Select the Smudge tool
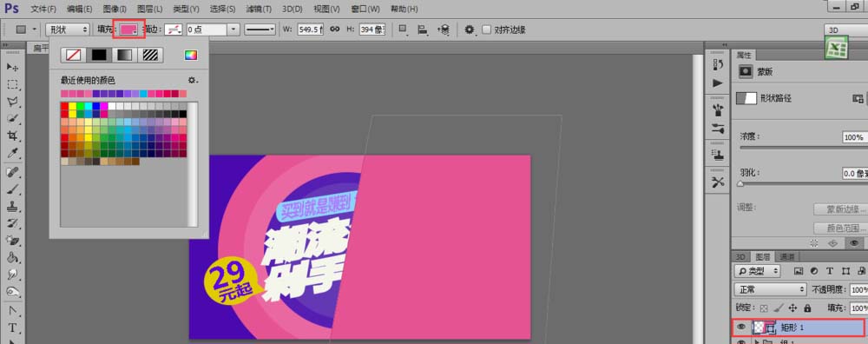Image resolution: width=868 pixels, height=344 pixels. (x=12, y=275)
